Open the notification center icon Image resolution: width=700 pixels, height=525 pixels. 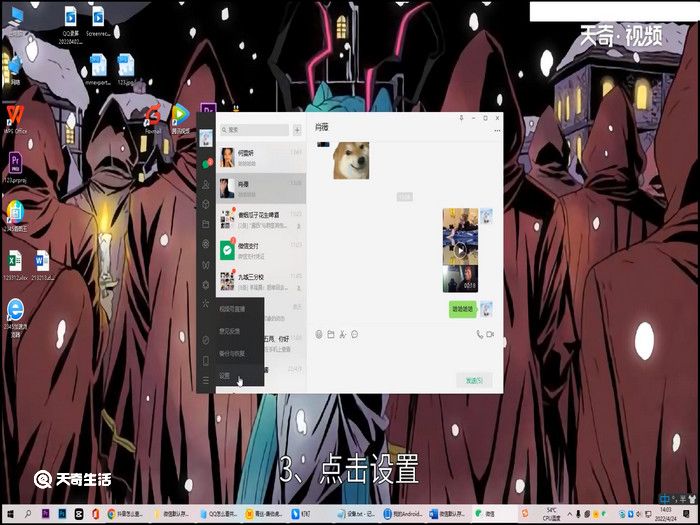pyautogui.click(x=687, y=514)
